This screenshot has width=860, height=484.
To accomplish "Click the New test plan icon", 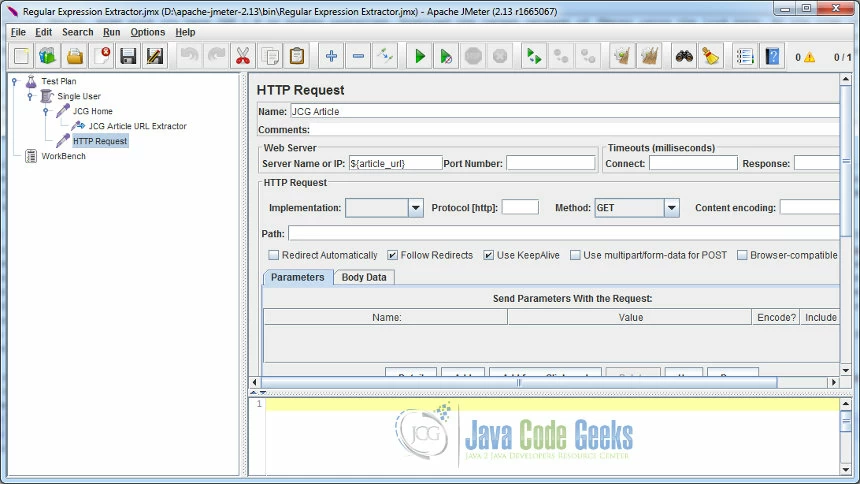I will pyautogui.click(x=21, y=56).
